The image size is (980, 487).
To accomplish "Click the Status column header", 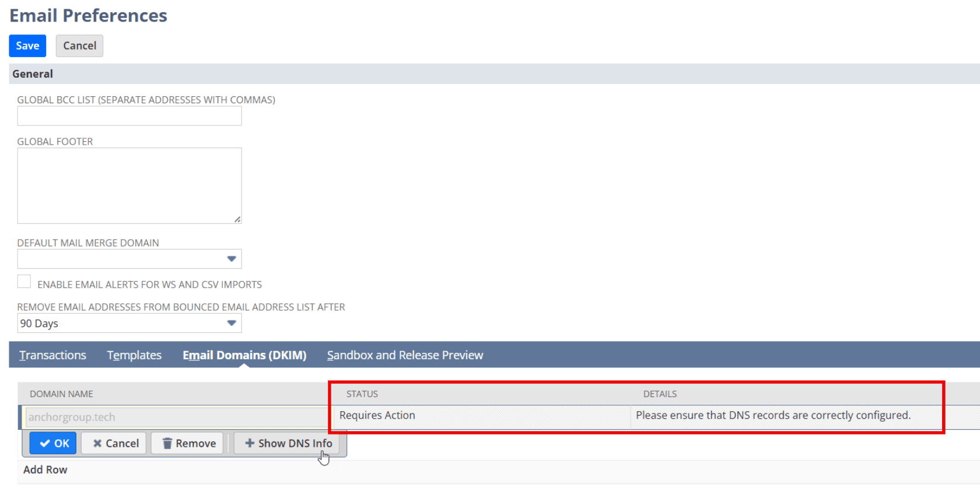I will pyautogui.click(x=362, y=394).
